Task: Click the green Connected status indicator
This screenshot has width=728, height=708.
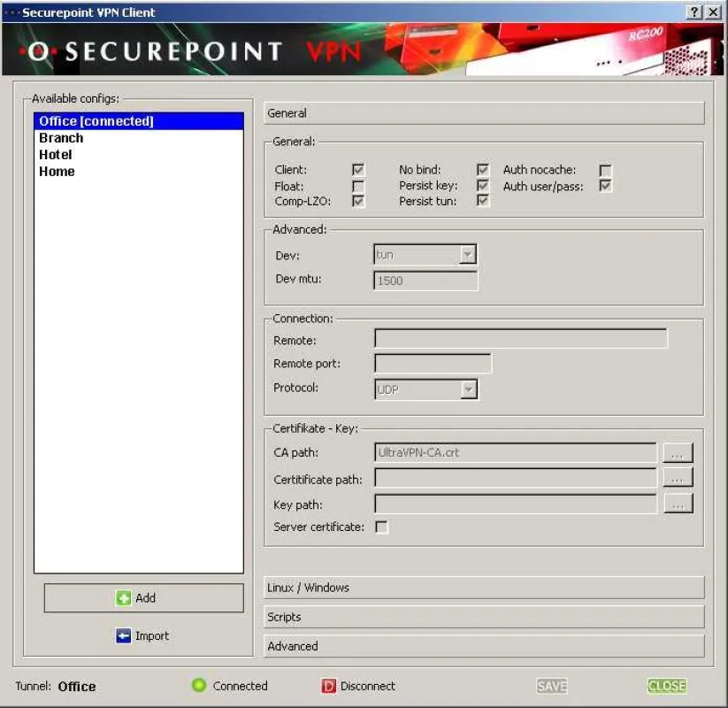Action: (x=199, y=685)
